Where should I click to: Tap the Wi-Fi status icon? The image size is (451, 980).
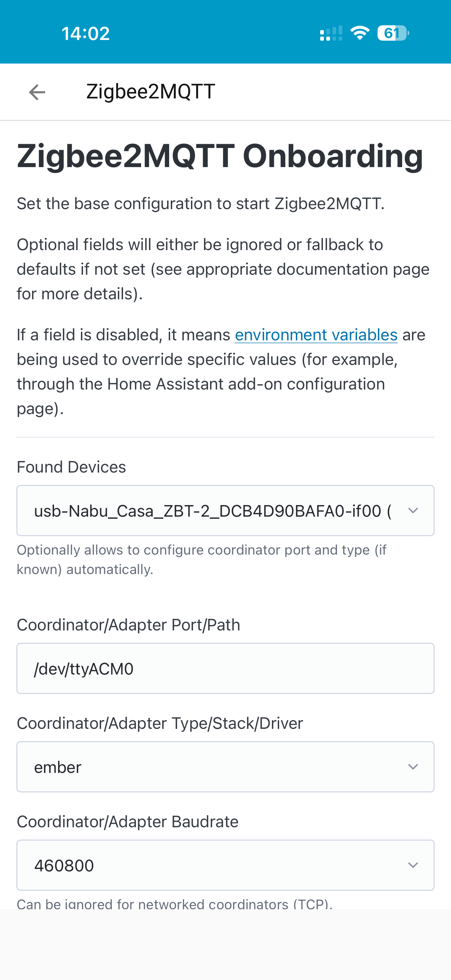pyautogui.click(x=359, y=33)
